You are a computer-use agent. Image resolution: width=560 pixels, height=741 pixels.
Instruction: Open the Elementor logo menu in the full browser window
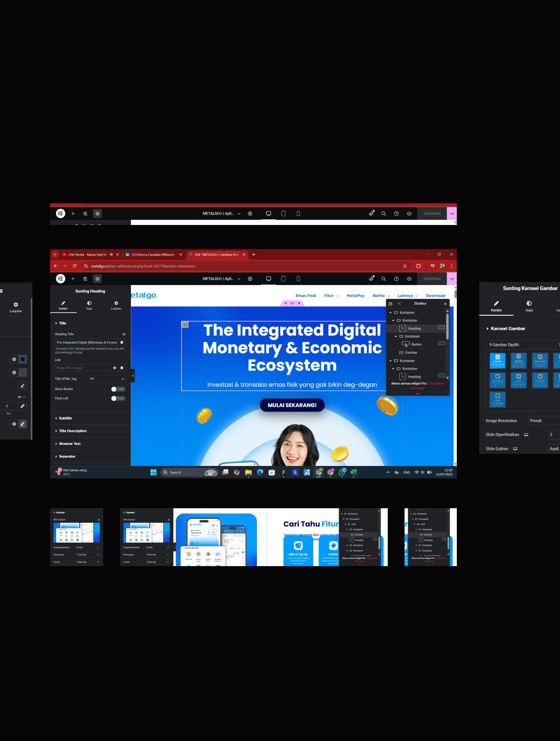point(61,279)
